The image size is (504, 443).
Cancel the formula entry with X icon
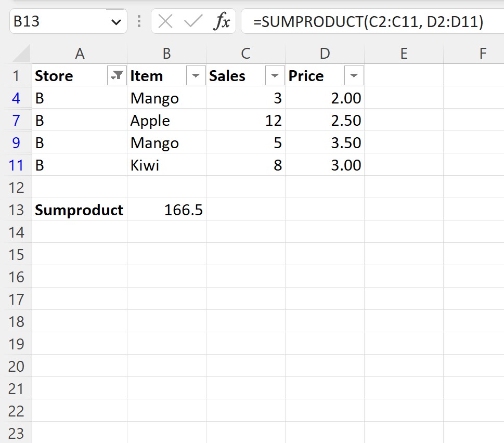pyautogui.click(x=165, y=21)
